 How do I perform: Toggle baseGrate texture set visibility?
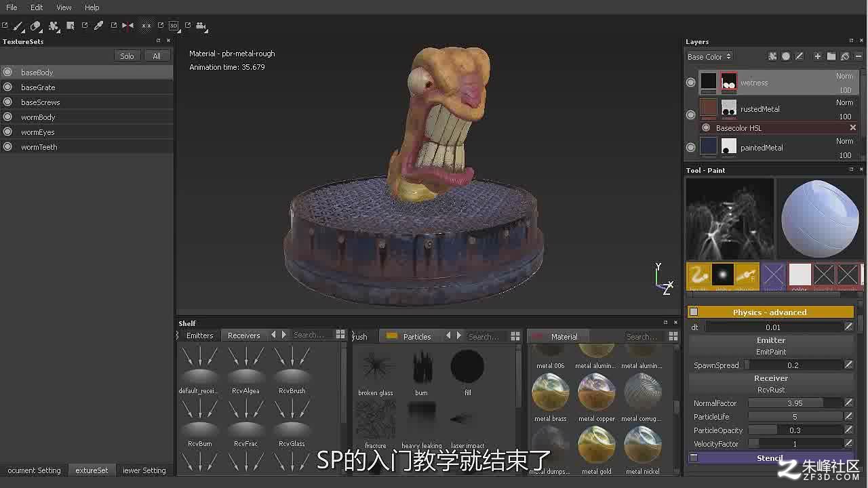[7, 87]
